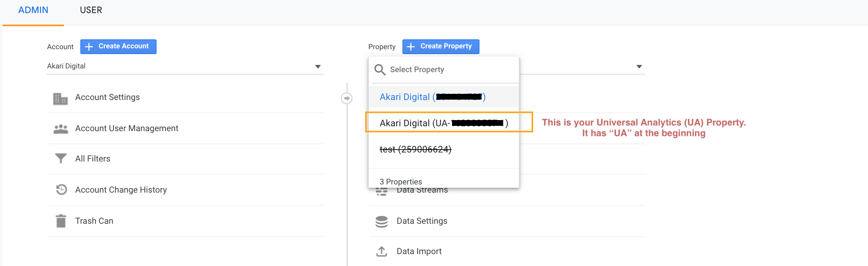Image resolution: width=868 pixels, height=266 pixels.
Task: Click the plus icon on Create Property
Action: [x=411, y=47]
